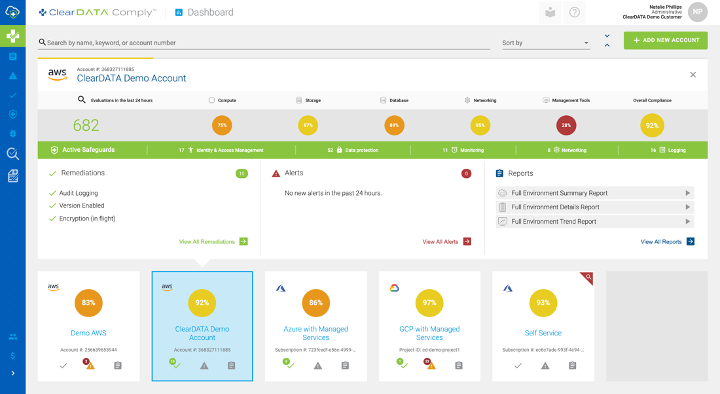Click the Add New Account button
The width and height of the screenshot is (720, 394).
tap(666, 40)
